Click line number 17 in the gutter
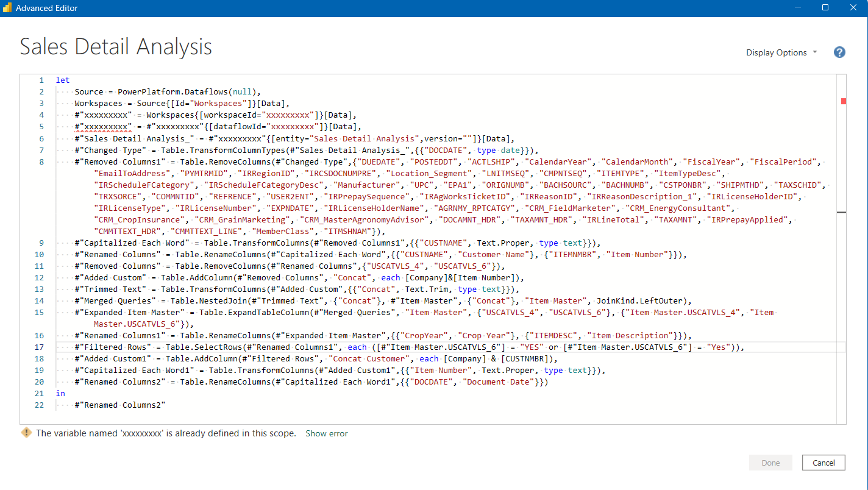The height and width of the screenshot is (490, 868). [40, 347]
